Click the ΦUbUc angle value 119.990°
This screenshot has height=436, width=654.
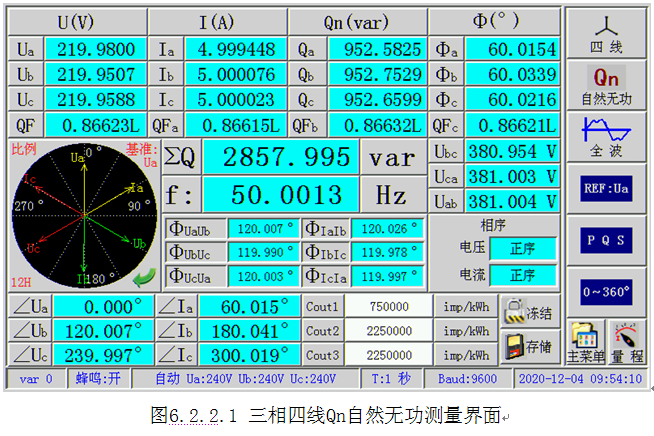pyautogui.click(x=264, y=252)
